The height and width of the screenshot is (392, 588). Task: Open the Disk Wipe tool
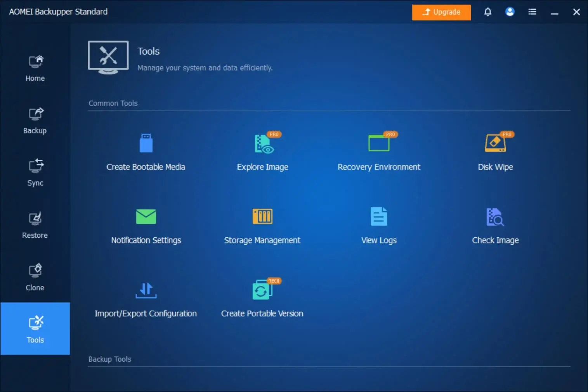click(495, 151)
